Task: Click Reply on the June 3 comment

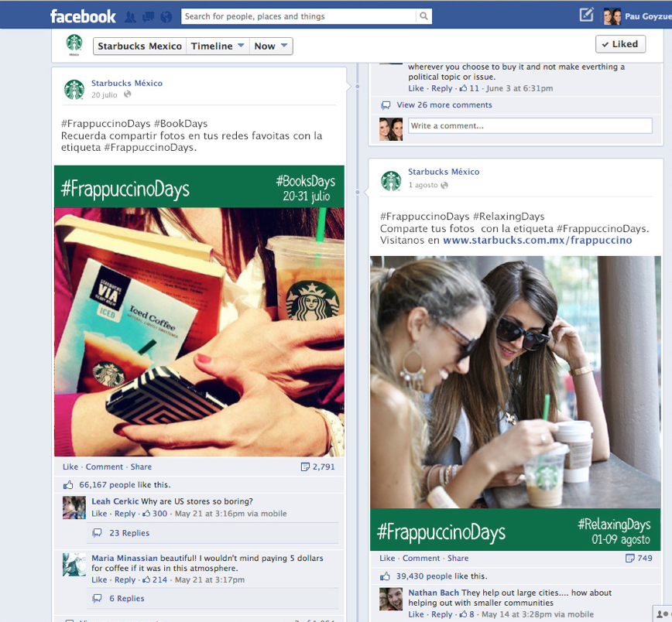Action: pyautogui.click(x=441, y=88)
